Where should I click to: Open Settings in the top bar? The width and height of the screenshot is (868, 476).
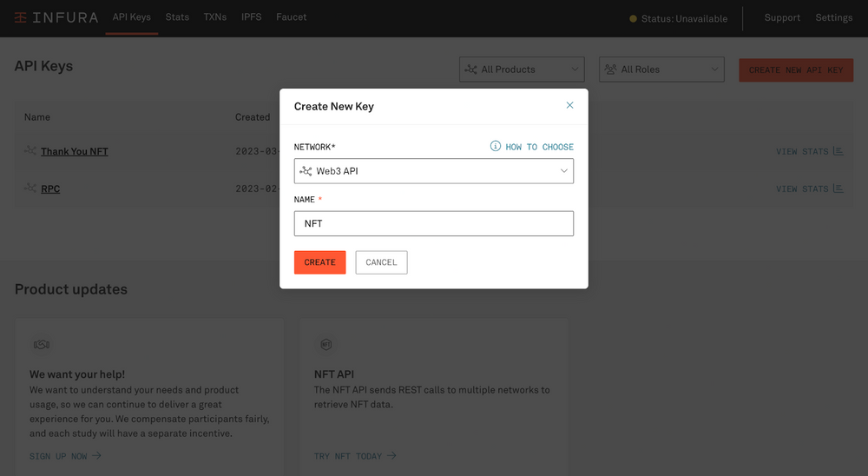click(833, 17)
